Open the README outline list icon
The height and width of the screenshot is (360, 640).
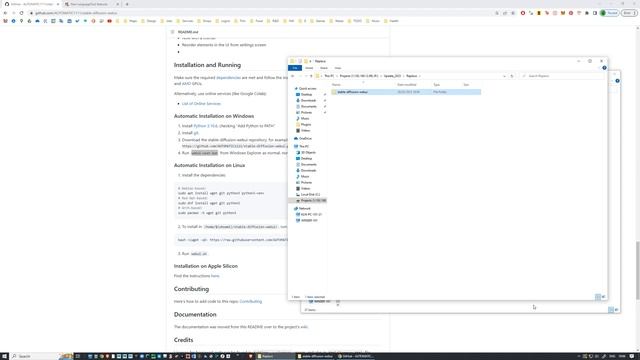tap(173, 32)
